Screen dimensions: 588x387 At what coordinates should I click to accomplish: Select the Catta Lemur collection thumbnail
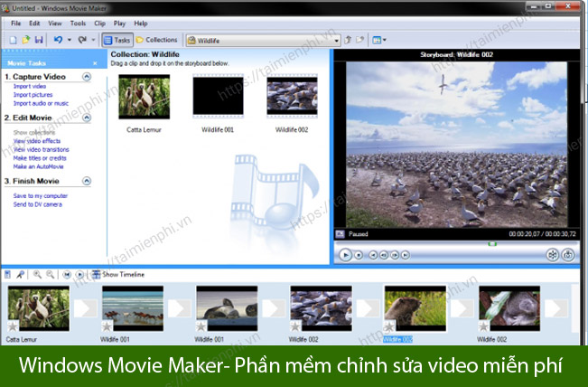pos(145,98)
